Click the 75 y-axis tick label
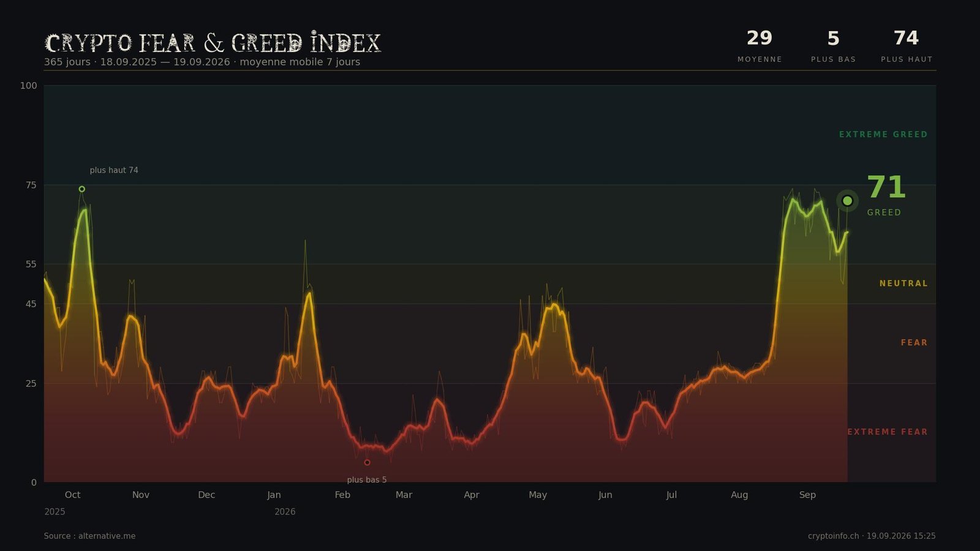The height and width of the screenshot is (551, 980). (x=31, y=185)
